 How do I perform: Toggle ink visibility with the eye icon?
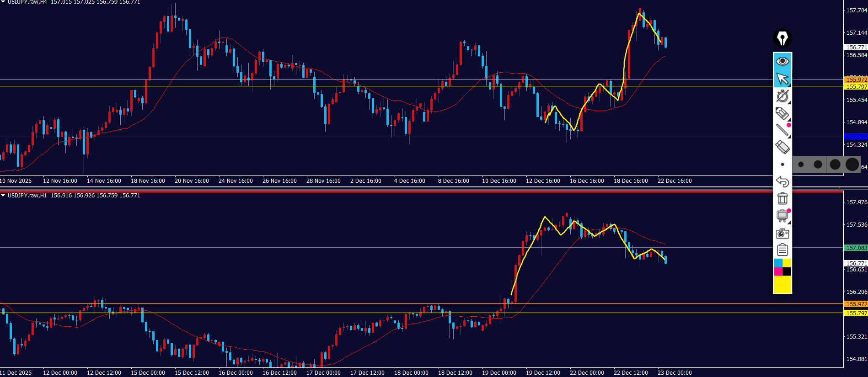click(782, 61)
